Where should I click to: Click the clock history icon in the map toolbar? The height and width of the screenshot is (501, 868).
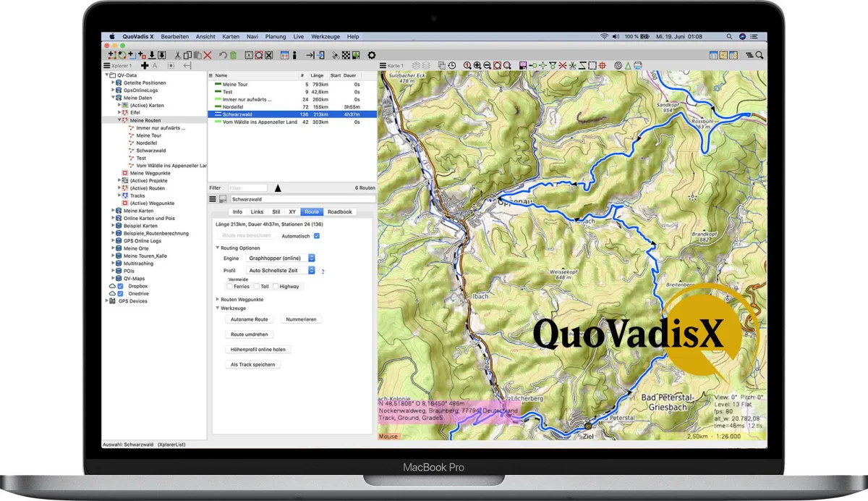(x=451, y=65)
